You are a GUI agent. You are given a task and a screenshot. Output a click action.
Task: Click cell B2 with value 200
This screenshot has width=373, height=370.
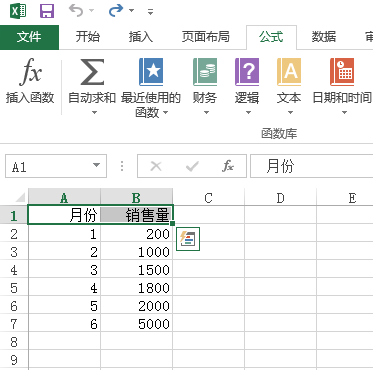pos(136,234)
